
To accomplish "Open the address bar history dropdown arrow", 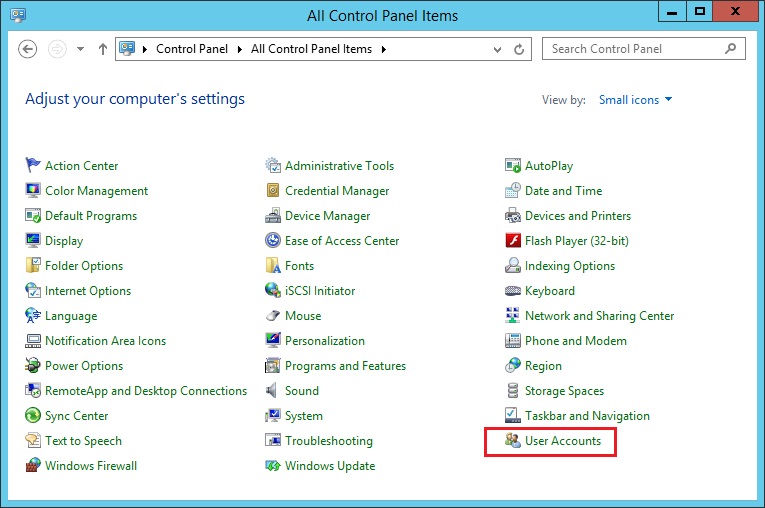I will click(497, 49).
